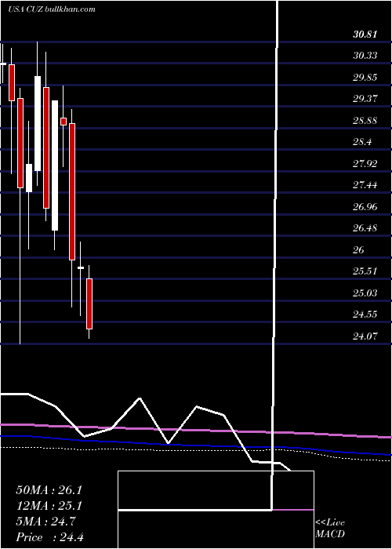The image size is (392, 549).
Task: Click the 30.81 price axis label
Action: click(x=365, y=35)
